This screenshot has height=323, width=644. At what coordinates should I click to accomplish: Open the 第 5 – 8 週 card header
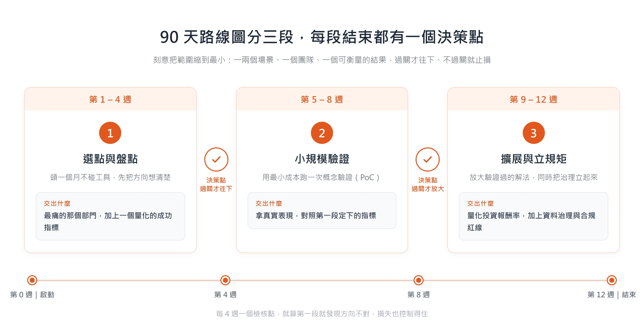322,99
